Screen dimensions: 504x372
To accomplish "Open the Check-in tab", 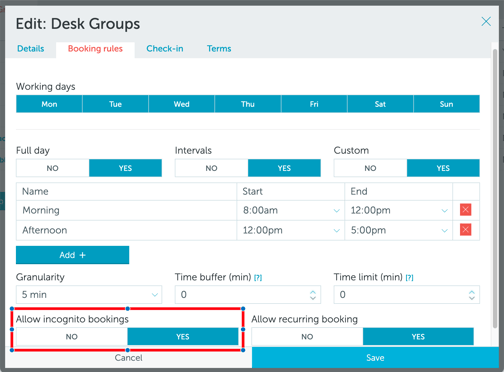I will [165, 49].
